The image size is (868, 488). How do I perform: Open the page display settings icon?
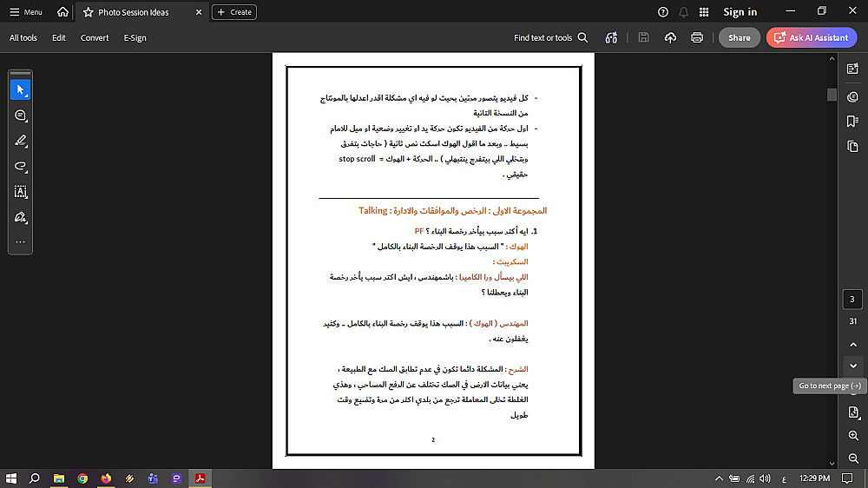853,412
